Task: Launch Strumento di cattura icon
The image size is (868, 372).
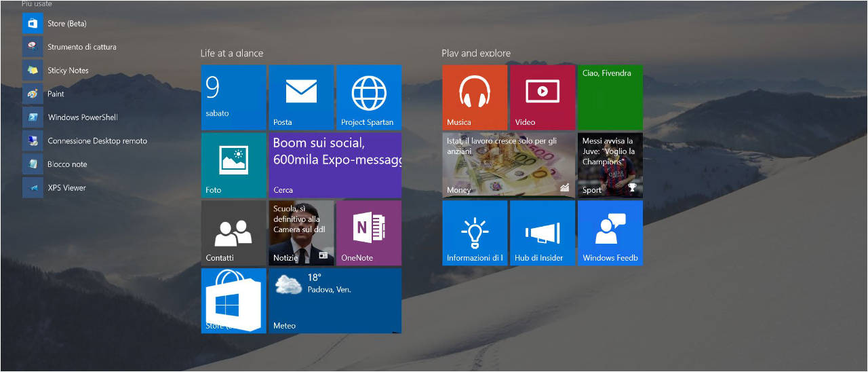Action: [x=33, y=47]
